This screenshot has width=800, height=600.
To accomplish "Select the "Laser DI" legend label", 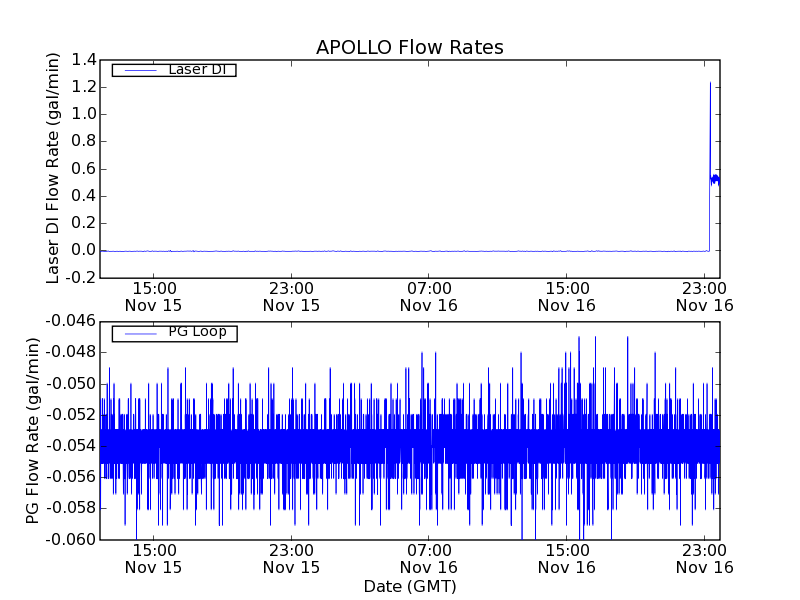I will (196, 69).
